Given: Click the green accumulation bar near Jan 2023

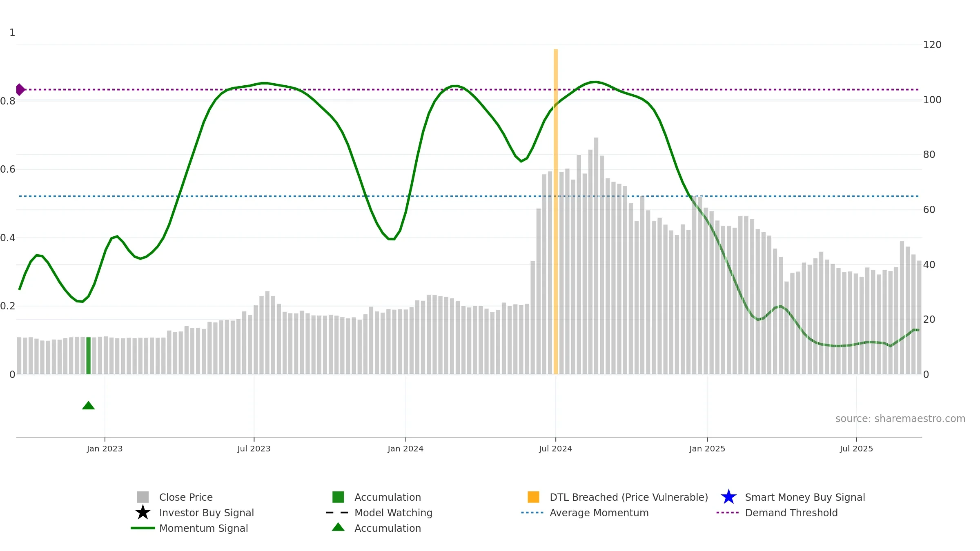Looking at the screenshot, I should pyautogui.click(x=88, y=355).
